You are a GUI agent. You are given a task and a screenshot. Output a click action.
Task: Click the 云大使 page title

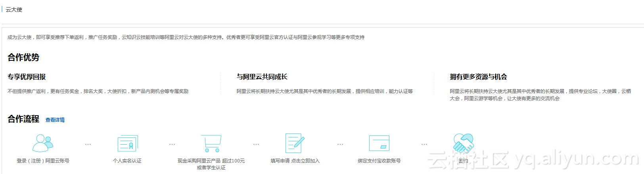(14, 10)
